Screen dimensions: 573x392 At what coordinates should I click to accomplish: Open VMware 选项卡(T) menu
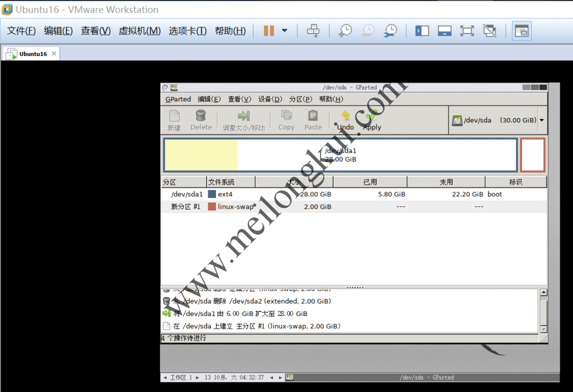click(x=187, y=31)
